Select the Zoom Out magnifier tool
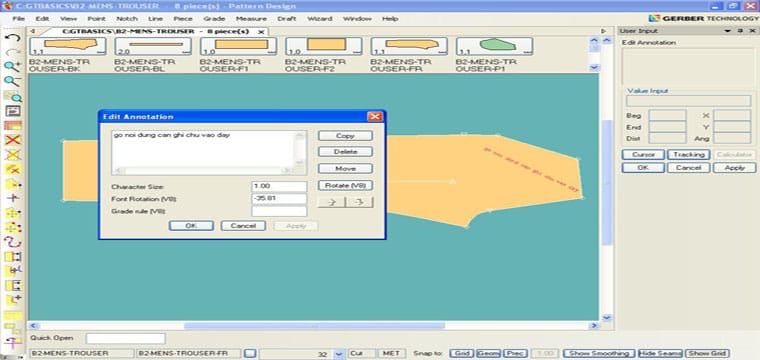The width and height of the screenshot is (760, 360). coord(12,81)
